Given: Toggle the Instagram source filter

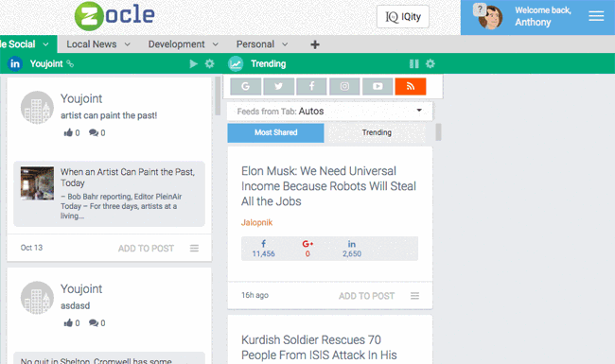Looking at the screenshot, I should click(x=344, y=86).
